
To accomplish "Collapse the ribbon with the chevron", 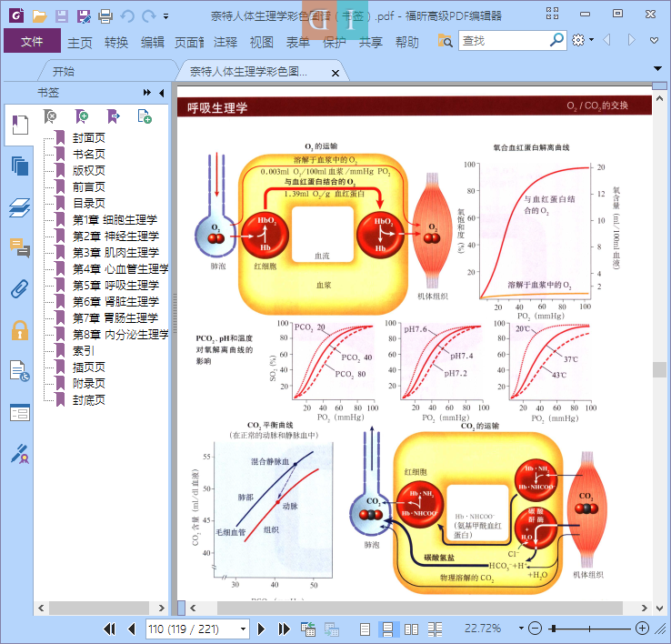I will pos(654,41).
